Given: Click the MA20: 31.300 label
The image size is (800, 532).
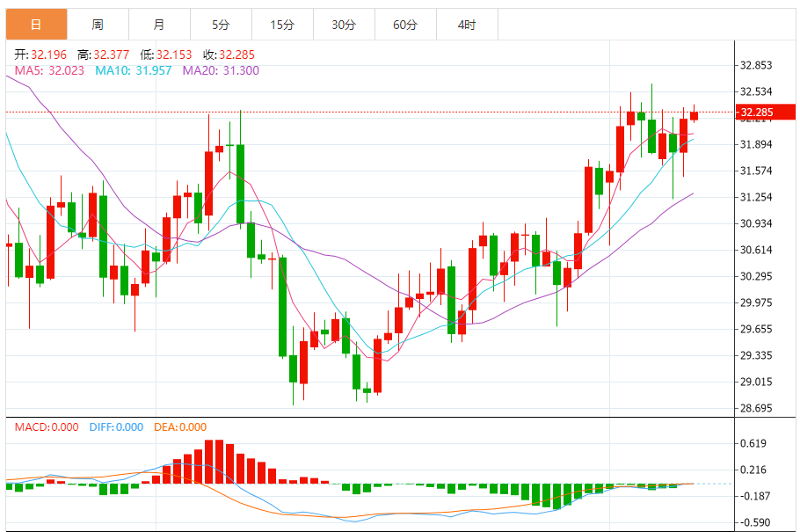Looking at the screenshot, I should [x=221, y=70].
